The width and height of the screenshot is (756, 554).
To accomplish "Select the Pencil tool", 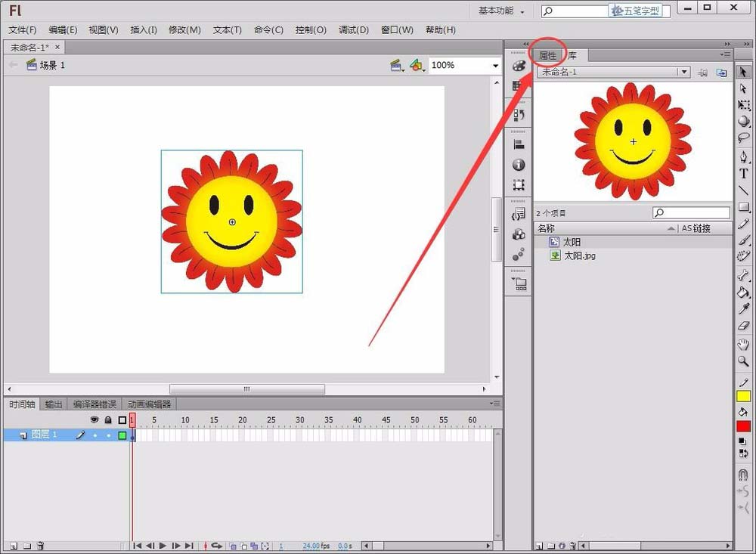I will (x=743, y=224).
